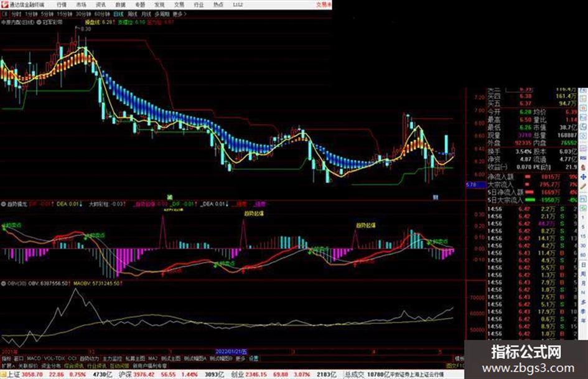Click the 趋势起爆 label above the 2022/01 spike

pyautogui.click(x=253, y=213)
